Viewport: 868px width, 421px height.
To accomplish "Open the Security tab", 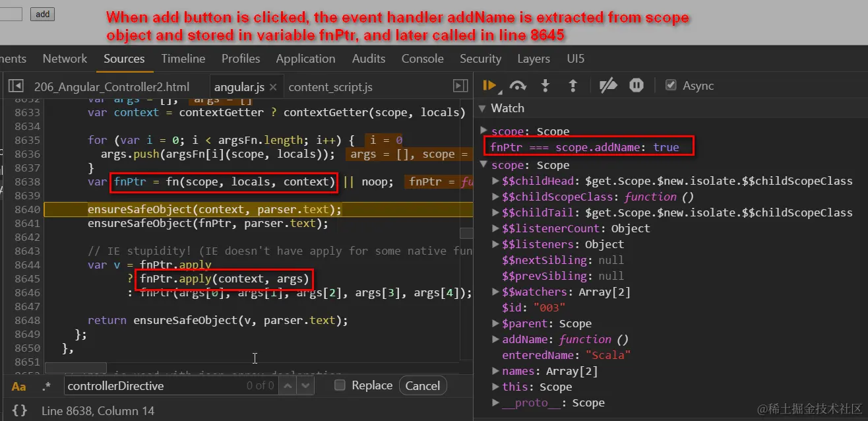I will pyautogui.click(x=480, y=59).
